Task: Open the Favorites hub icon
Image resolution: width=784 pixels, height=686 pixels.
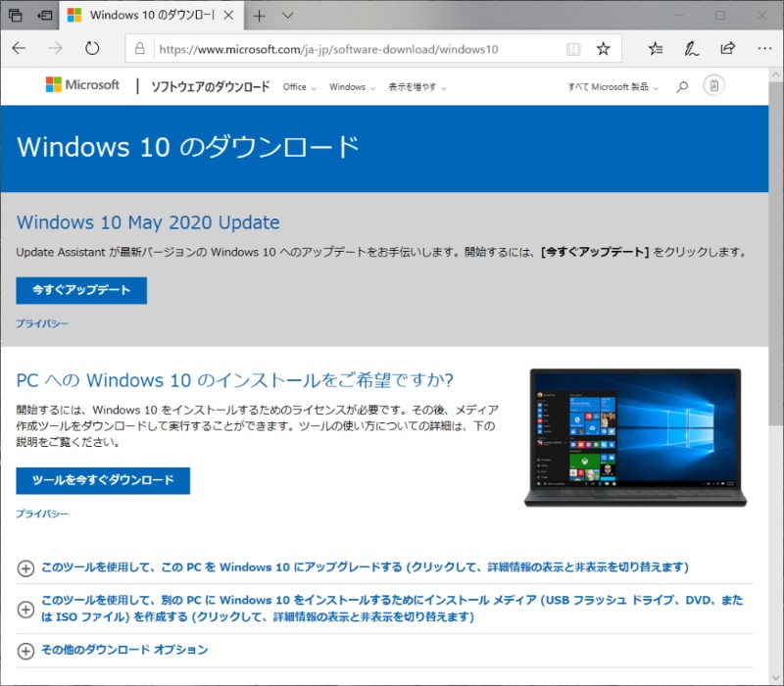Action: [656, 48]
